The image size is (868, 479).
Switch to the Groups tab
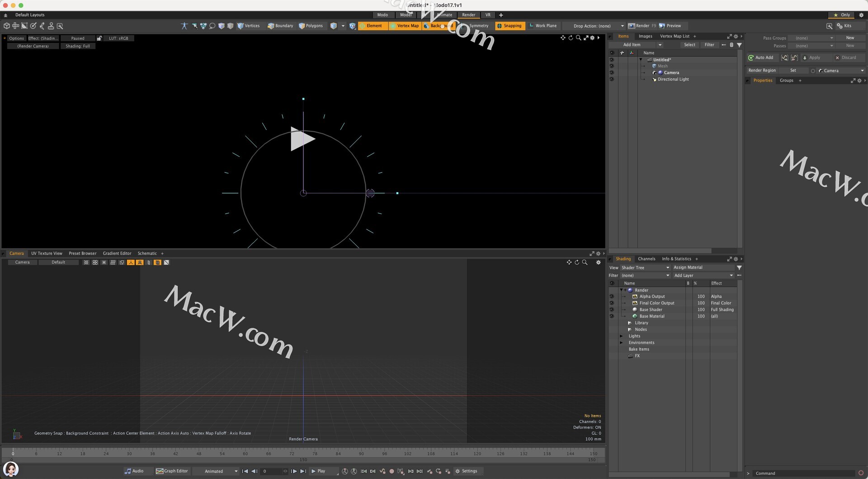click(x=786, y=81)
